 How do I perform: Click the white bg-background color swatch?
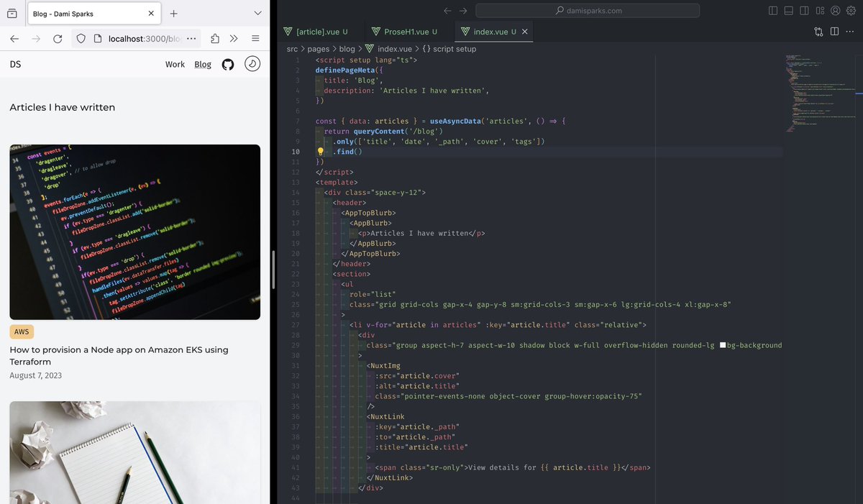pyautogui.click(x=722, y=345)
